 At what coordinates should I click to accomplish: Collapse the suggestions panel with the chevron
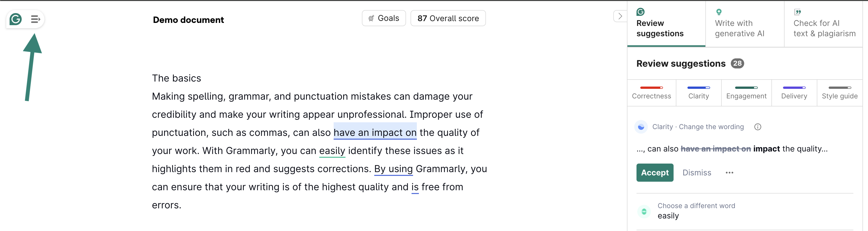620,16
